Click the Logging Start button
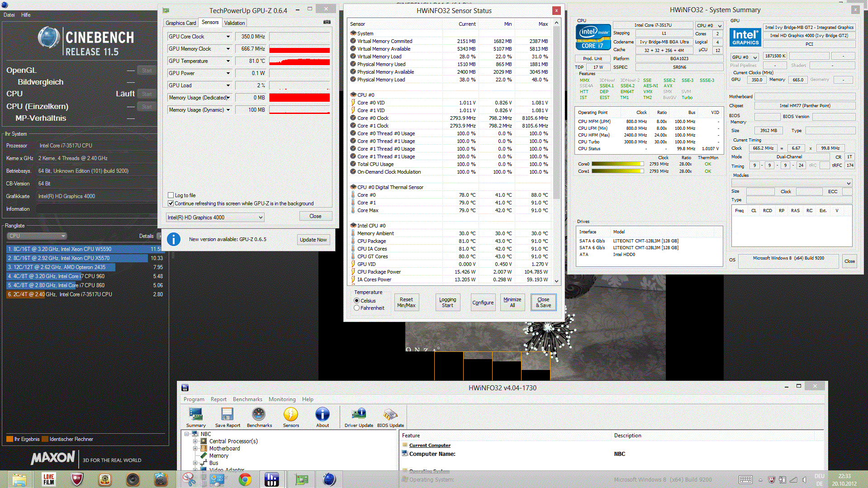 coord(447,303)
